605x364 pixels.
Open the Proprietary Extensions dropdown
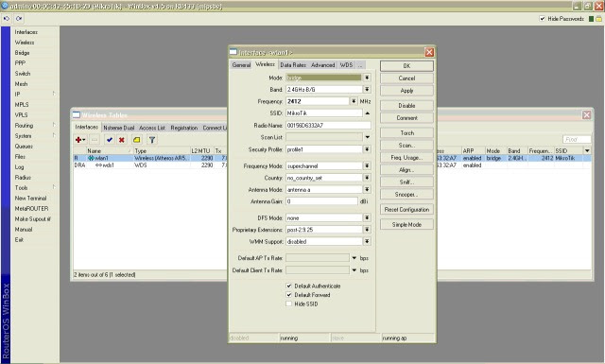pos(367,230)
